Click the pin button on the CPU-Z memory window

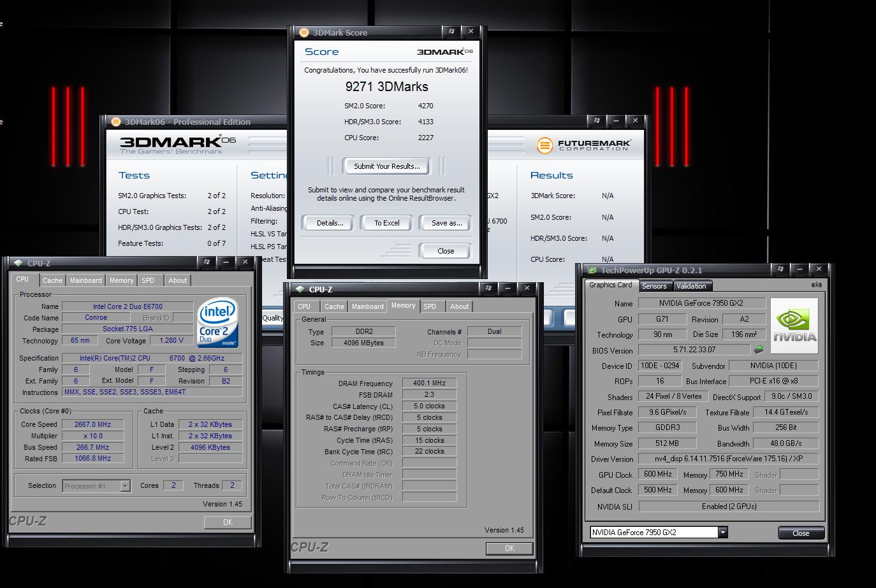(488, 288)
